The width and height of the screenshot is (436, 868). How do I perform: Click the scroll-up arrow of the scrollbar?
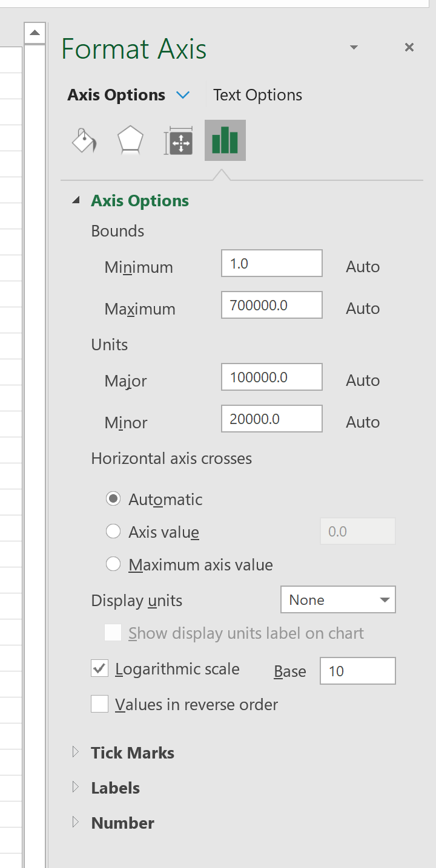pos(35,33)
